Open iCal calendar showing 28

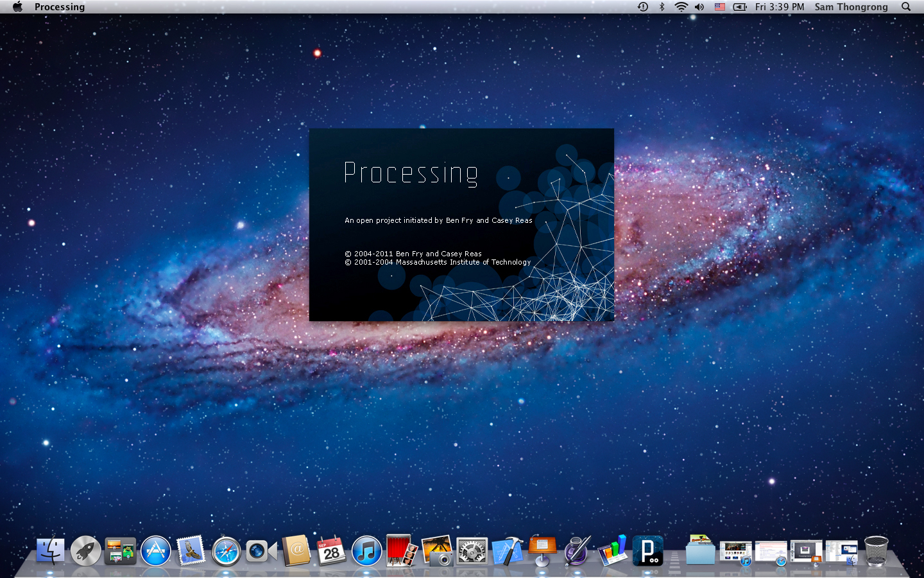pos(331,551)
